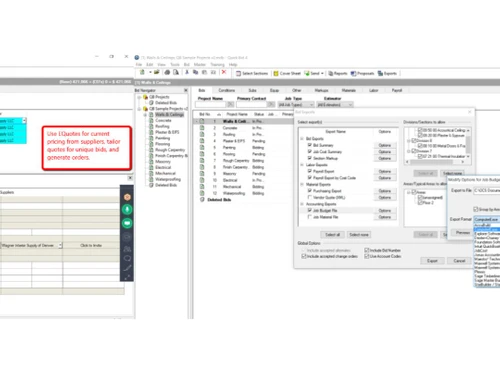Open the Wagner Interior Supply of Denver dropdown
The width and height of the screenshot is (500, 375).
[60, 246]
